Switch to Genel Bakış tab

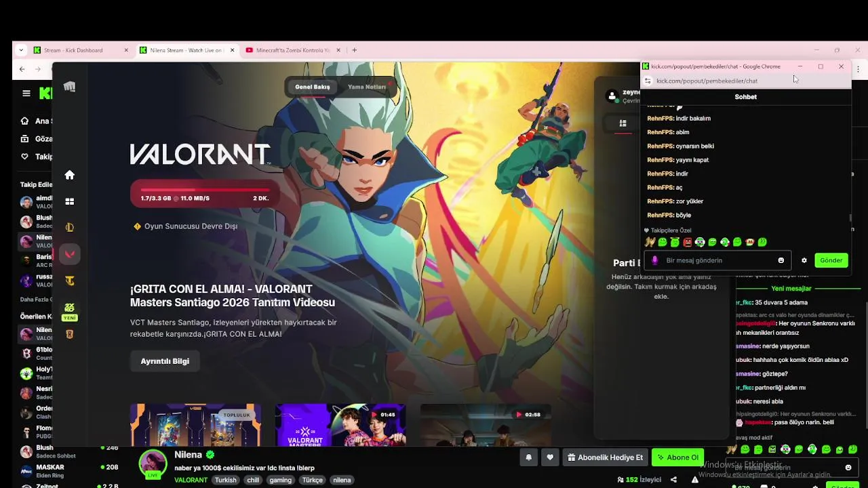coord(312,87)
